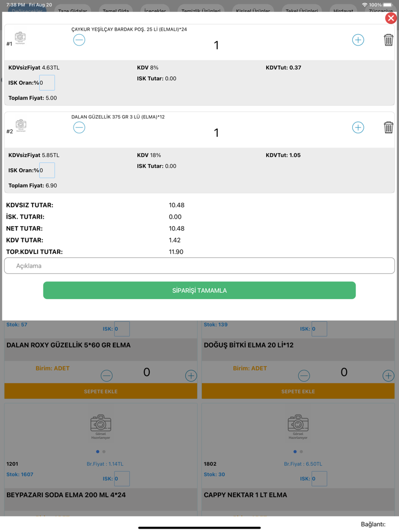Select DALAN GÜZELLİK 375 GR 3 LÜ product name
399x532 pixels.
point(118,117)
